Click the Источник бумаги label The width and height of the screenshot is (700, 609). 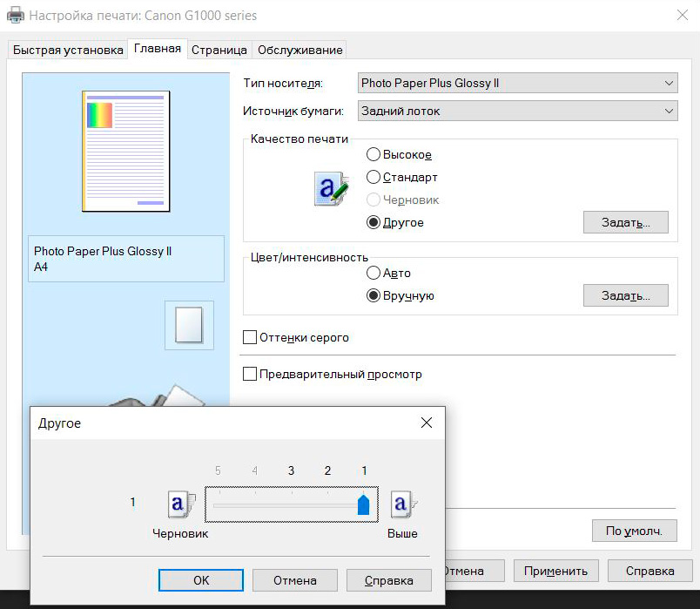(x=293, y=111)
